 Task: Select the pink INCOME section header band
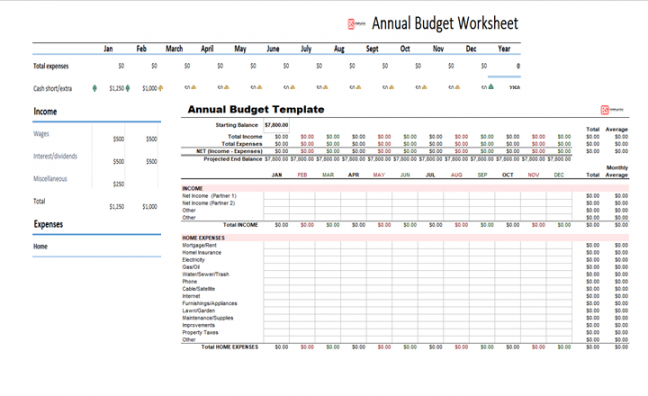[405, 188]
